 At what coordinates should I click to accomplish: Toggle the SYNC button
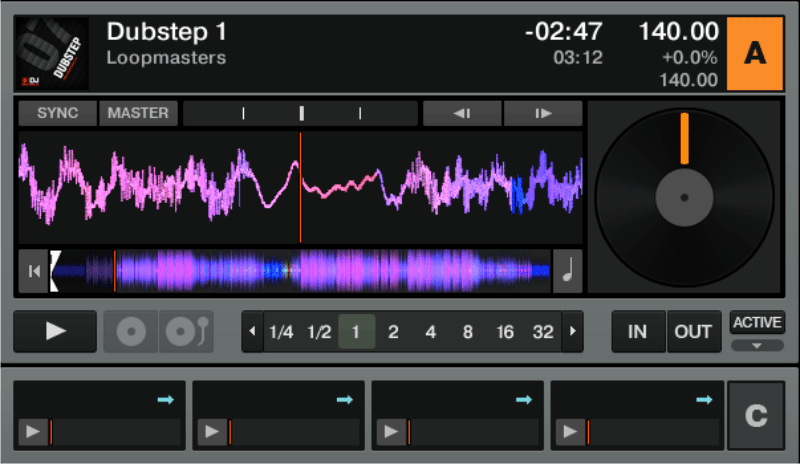(x=57, y=113)
